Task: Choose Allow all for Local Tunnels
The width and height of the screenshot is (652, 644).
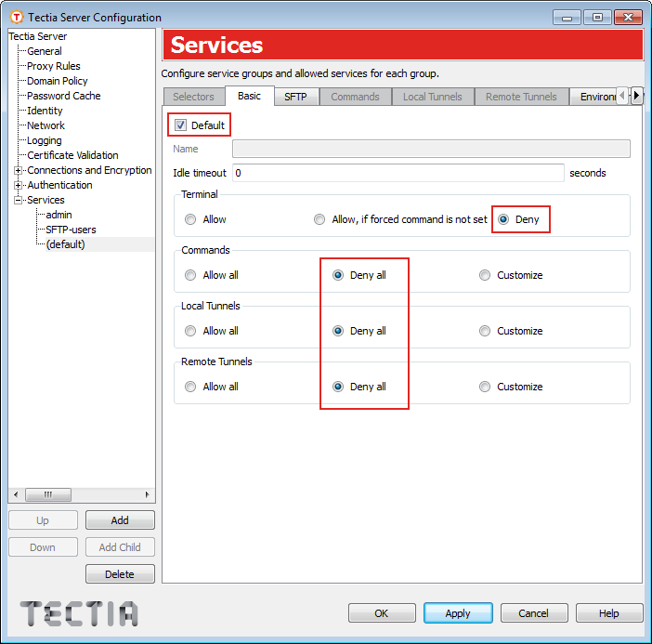Action: coord(190,331)
